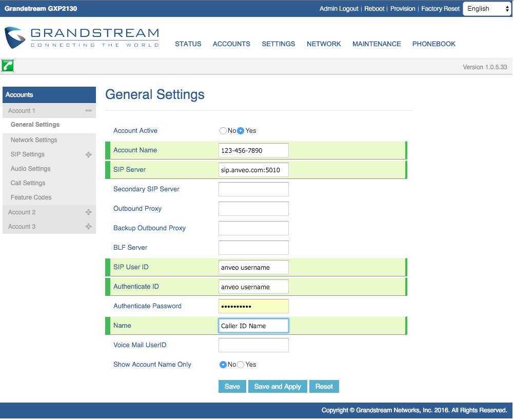
Task: Click the SIP Server input field
Action: [253, 170]
